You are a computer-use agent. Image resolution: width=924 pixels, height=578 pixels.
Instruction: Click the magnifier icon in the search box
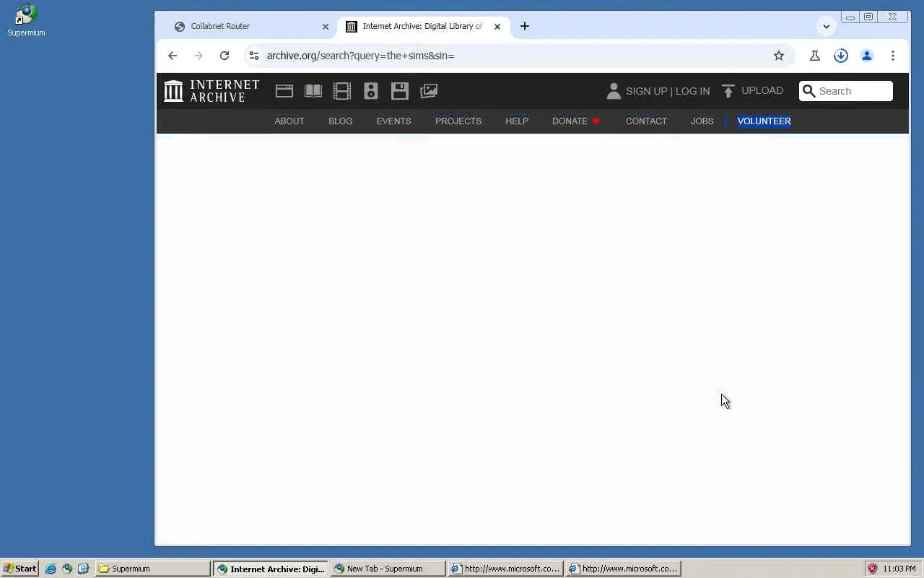click(x=809, y=91)
